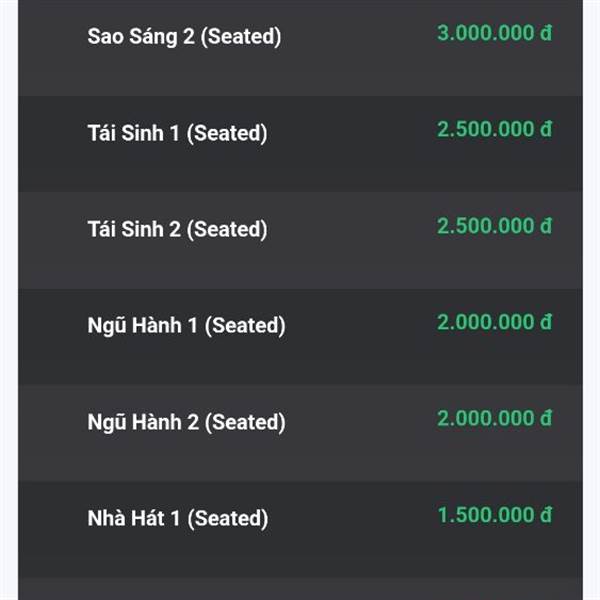Expand the Ngũ Hành 1 ticket row

click(300, 337)
